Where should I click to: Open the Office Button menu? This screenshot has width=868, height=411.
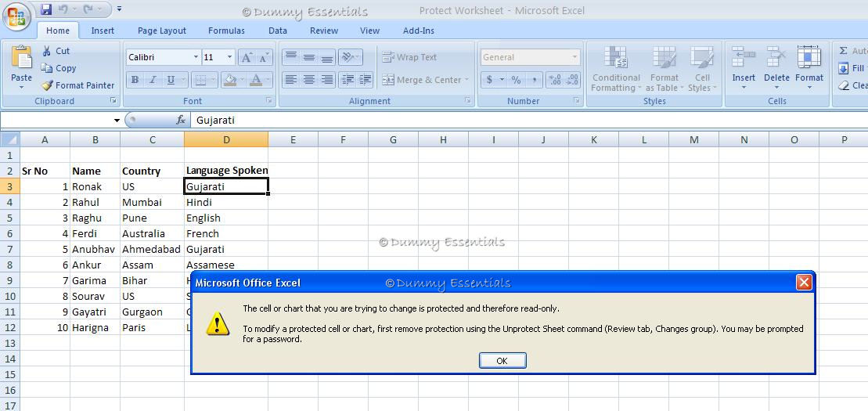point(17,16)
